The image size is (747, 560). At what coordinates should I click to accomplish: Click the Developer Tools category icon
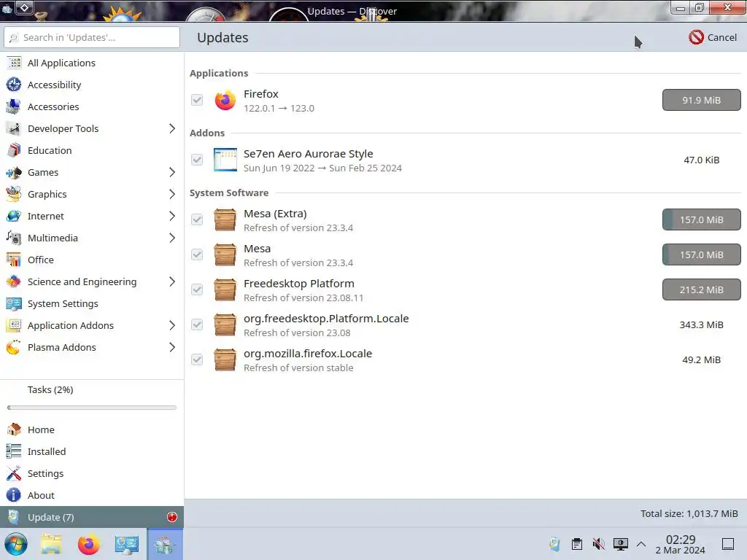click(x=14, y=128)
